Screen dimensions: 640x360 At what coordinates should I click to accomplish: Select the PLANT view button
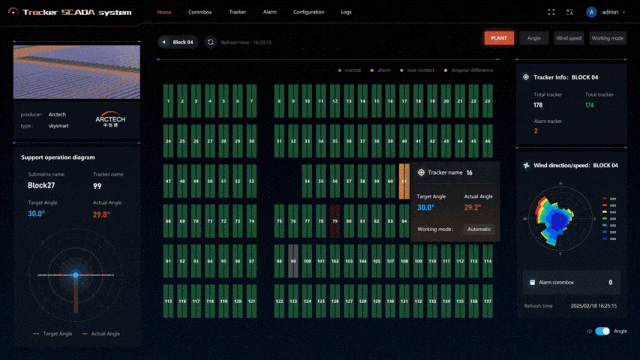pyautogui.click(x=499, y=38)
